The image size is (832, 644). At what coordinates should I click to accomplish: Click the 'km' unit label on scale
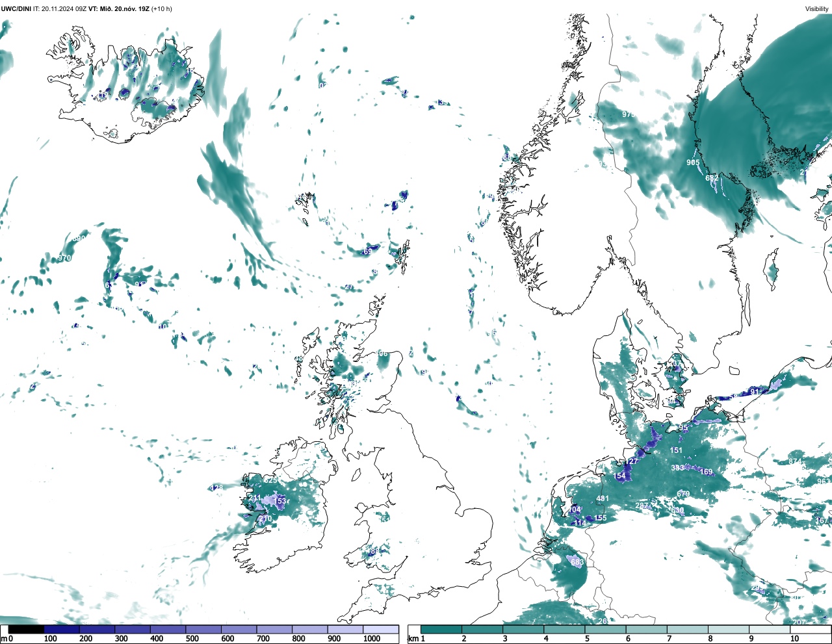(x=413, y=639)
